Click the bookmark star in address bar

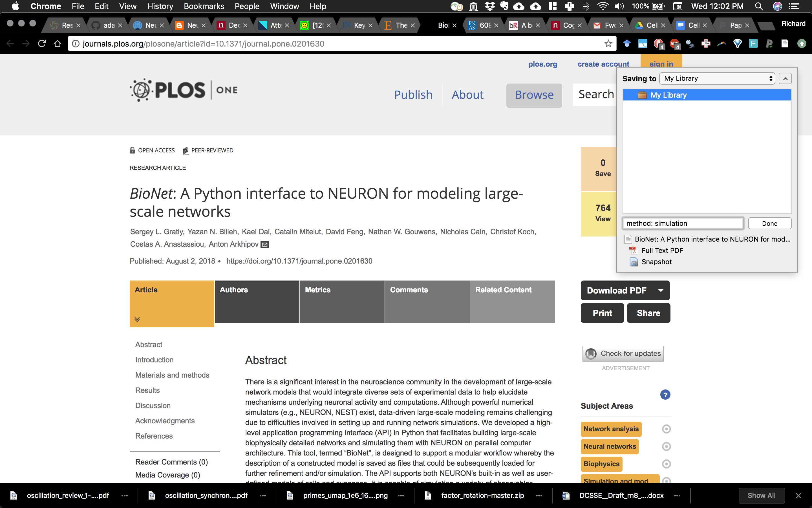click(x=608, y=44)
